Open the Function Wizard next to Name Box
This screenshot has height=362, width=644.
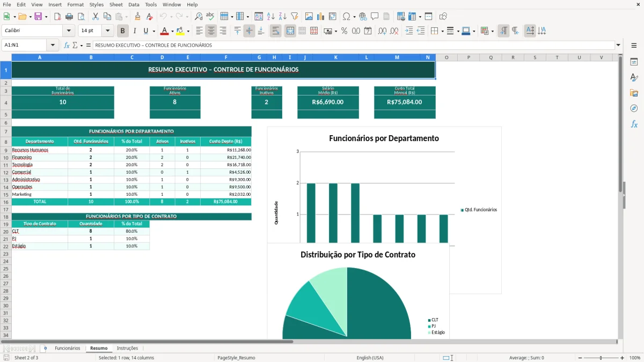click(67, 45)
